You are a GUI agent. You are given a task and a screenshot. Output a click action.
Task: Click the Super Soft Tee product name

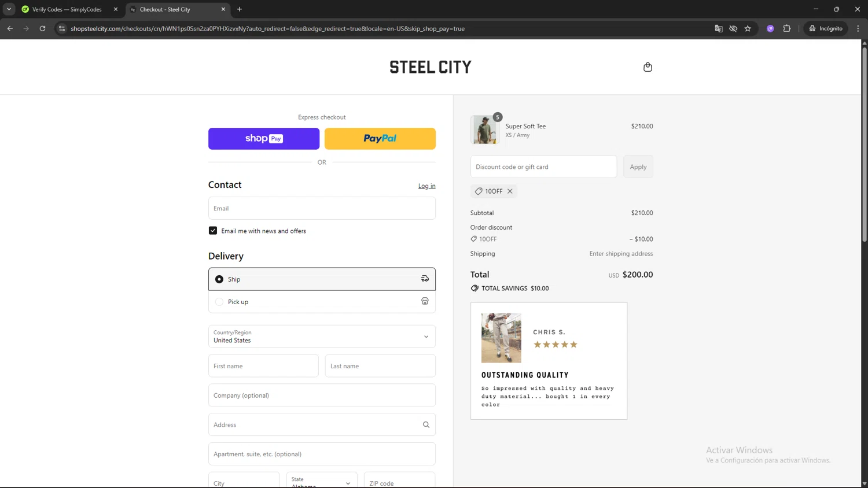point(525,126)
